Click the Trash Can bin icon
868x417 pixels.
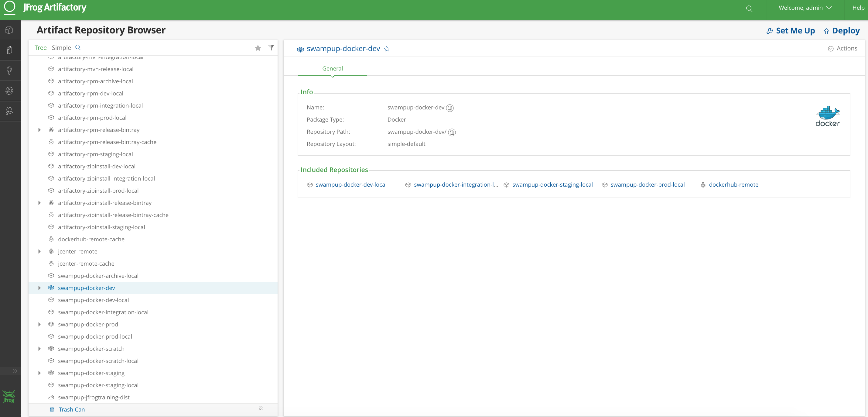pos(52,409)
